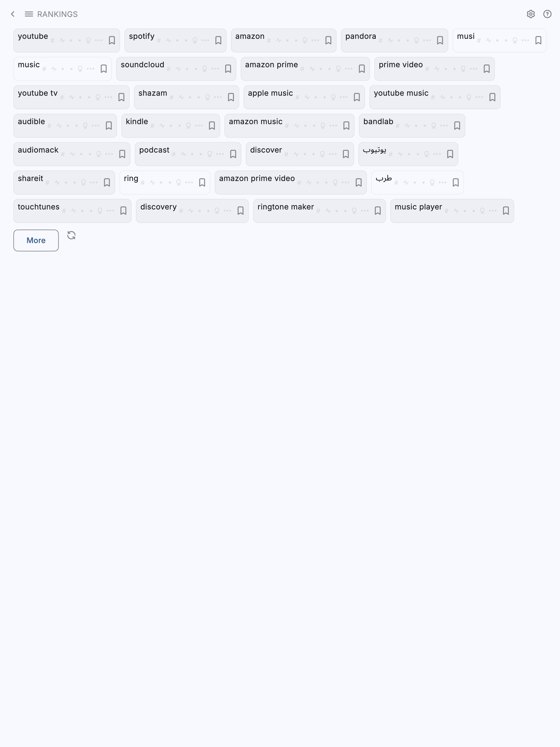Bookmark the spotify keyword

218,40
